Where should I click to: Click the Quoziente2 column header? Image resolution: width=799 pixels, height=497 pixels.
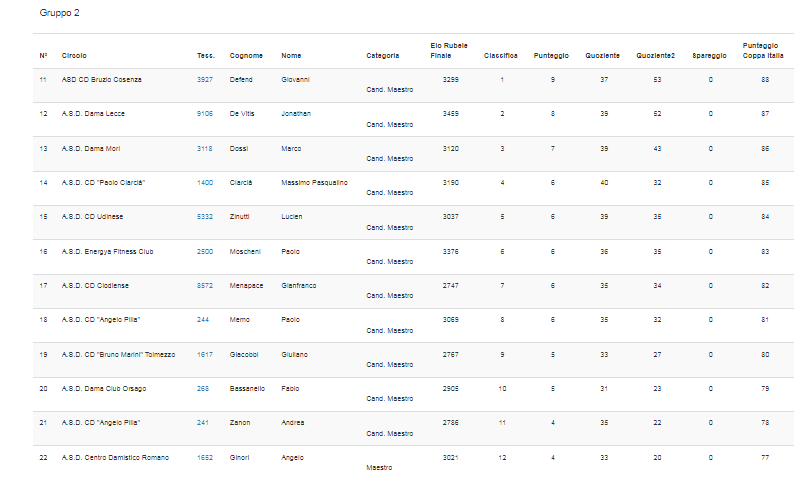click(x=655, y=56)
